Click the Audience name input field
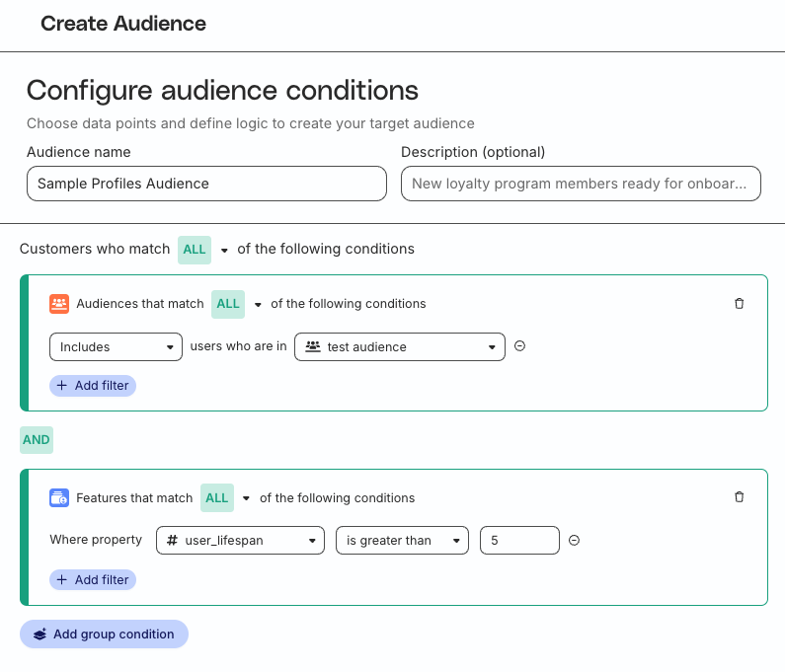 point(206,184)
